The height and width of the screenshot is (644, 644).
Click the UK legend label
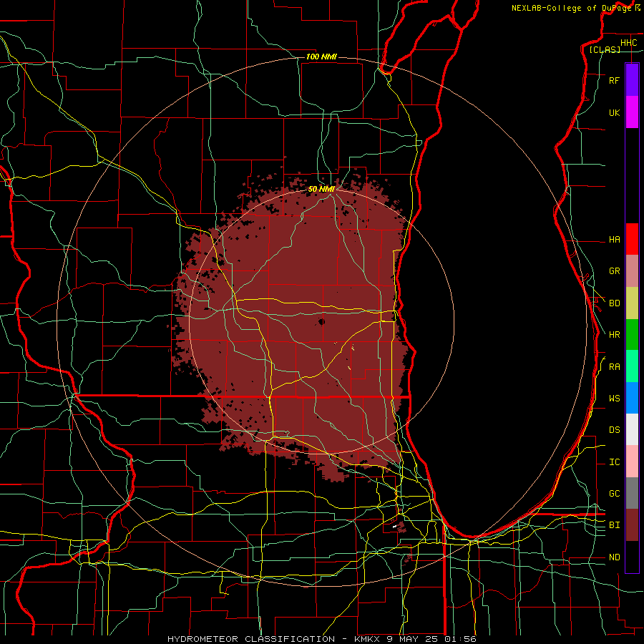[x=615, y=112]
